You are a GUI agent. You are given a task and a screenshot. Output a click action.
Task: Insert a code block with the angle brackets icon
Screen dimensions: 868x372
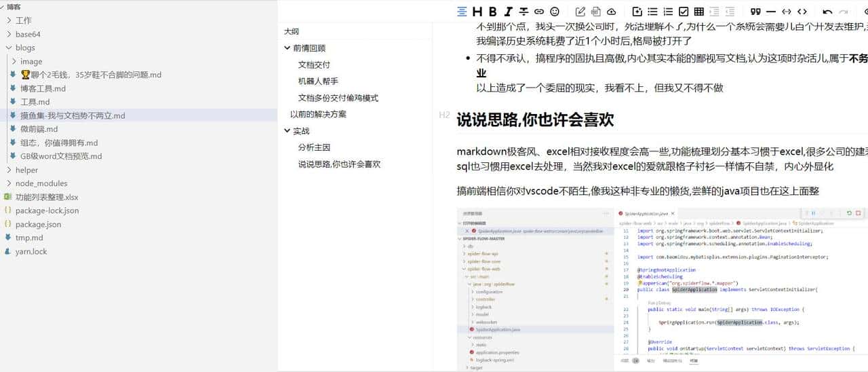click(x=802, y=12)
